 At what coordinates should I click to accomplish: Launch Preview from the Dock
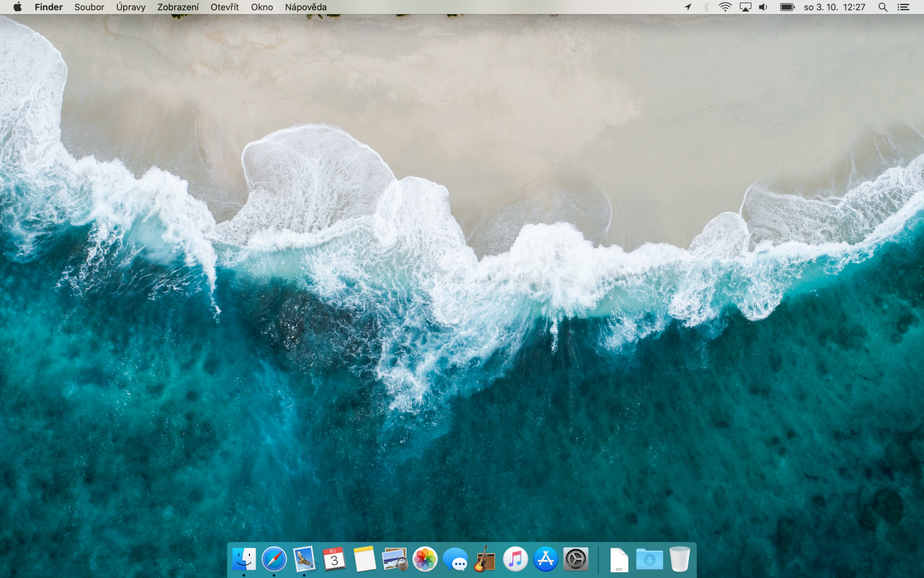[395, 559]
